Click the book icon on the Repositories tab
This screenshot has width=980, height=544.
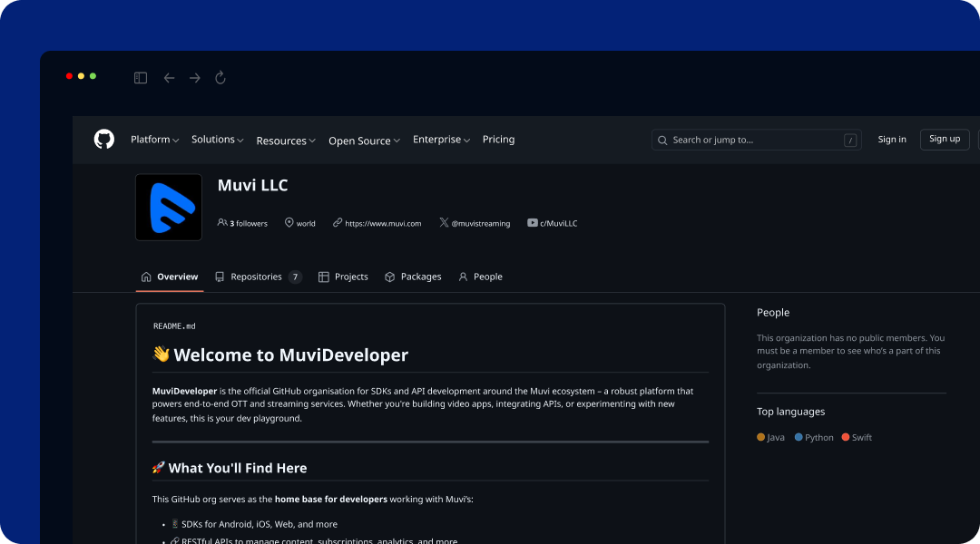(218, 277)
